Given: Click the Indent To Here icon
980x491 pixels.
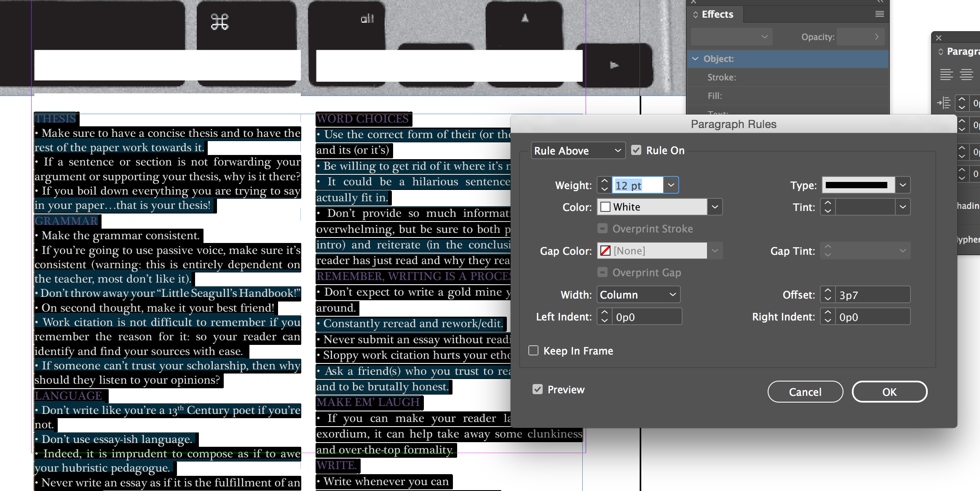Looking at the screenshot, I should coord(944,103).
